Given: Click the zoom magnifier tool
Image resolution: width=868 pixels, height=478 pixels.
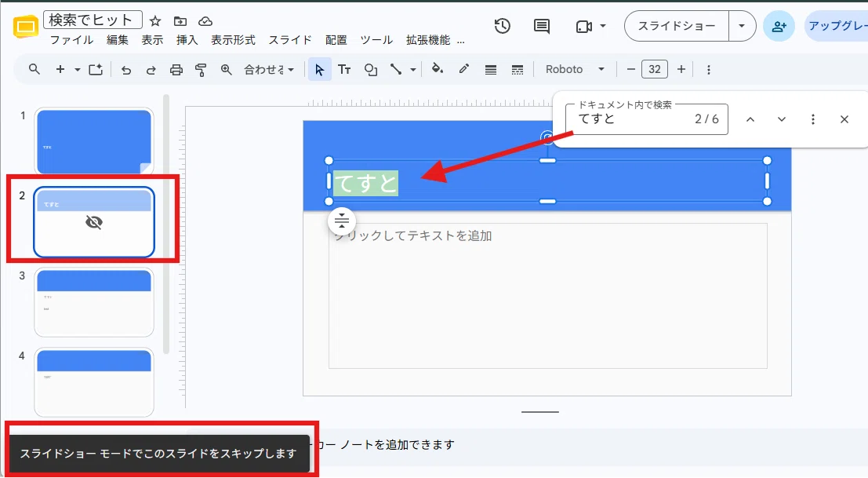Looking at the screenshot, I should (226, 70).
